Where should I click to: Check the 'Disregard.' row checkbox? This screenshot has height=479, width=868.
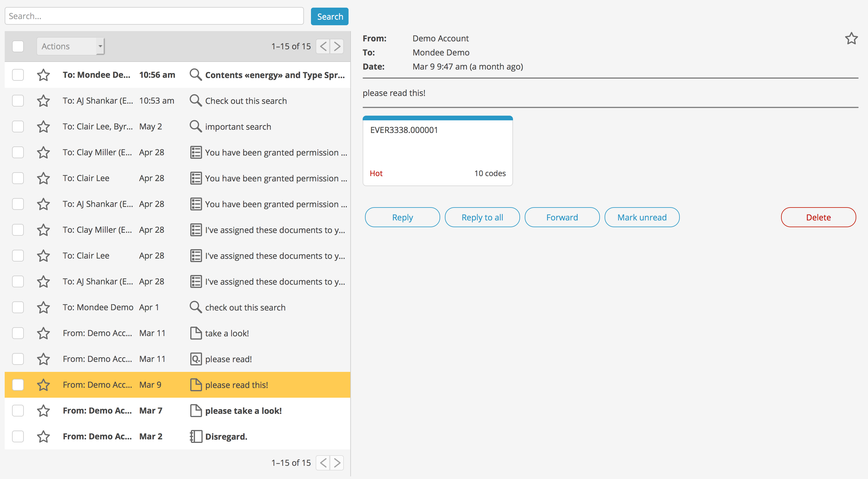click(x=18, y=436)
